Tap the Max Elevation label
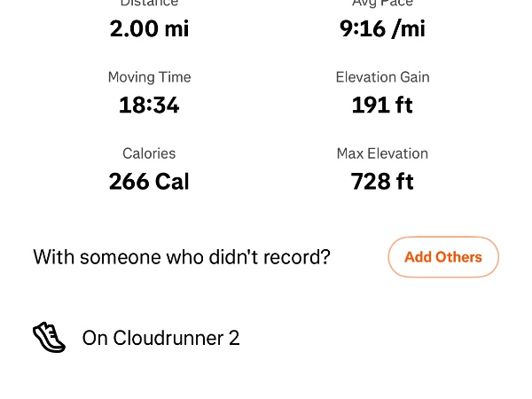 [382, 153]
